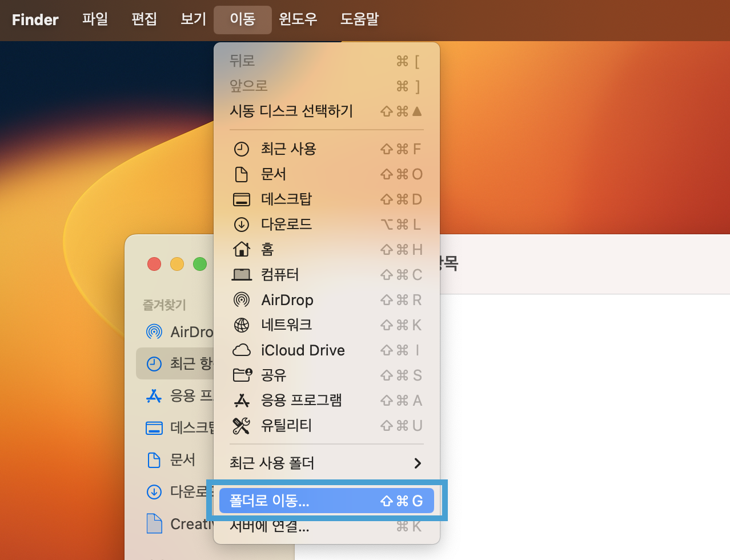Click the 데스크탑 icon in 이동 menu
The height and width of the screenshot is (560, 730).
(x=242, y=199)
